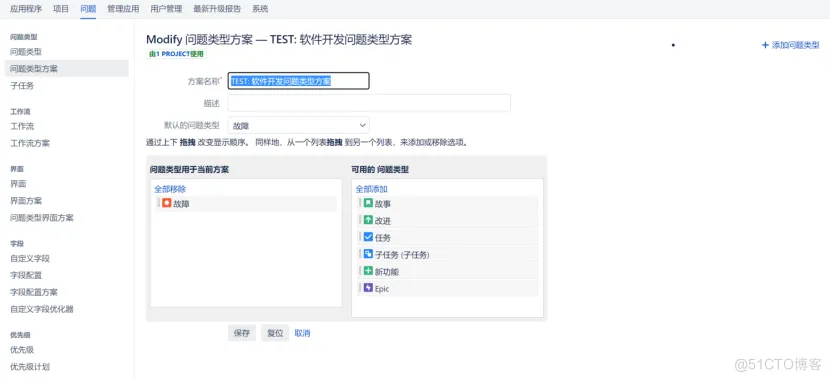Click the green 故事 story icon

368,203
